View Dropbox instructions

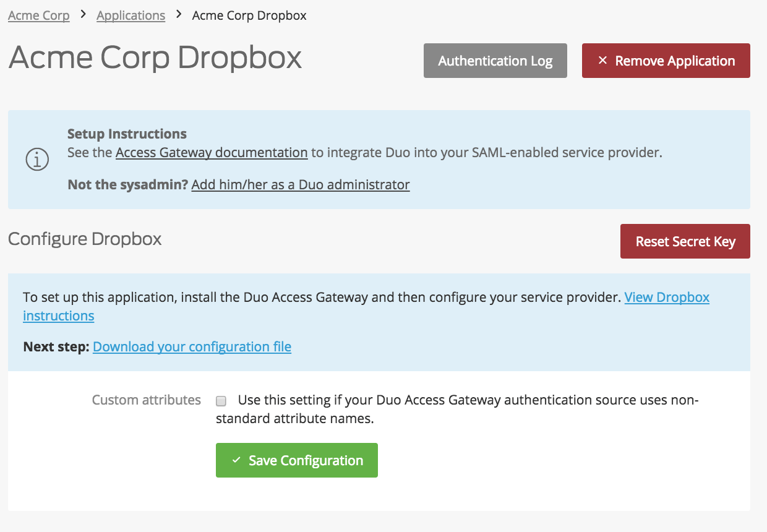click(667, 297)
